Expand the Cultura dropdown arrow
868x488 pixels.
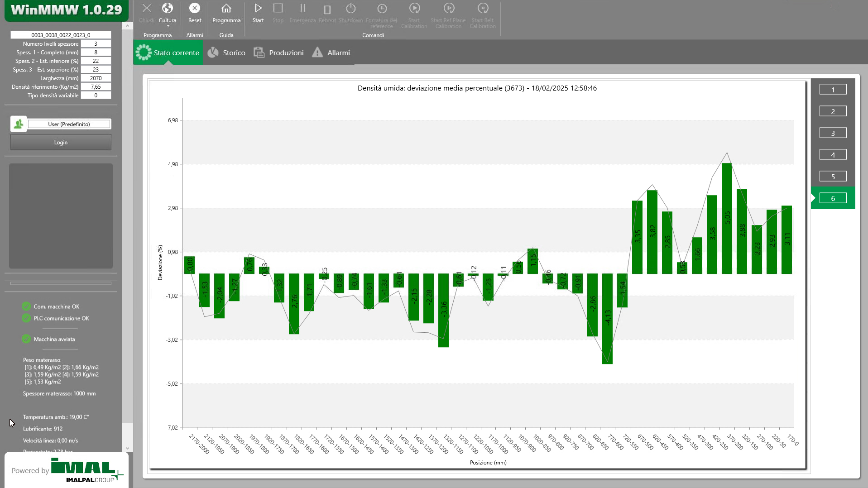(168, 26)
